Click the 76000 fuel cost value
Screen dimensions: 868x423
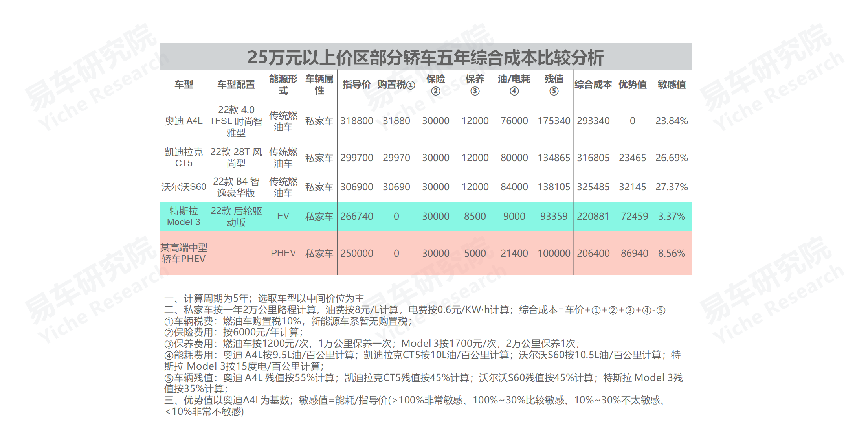tap(514, 121)
